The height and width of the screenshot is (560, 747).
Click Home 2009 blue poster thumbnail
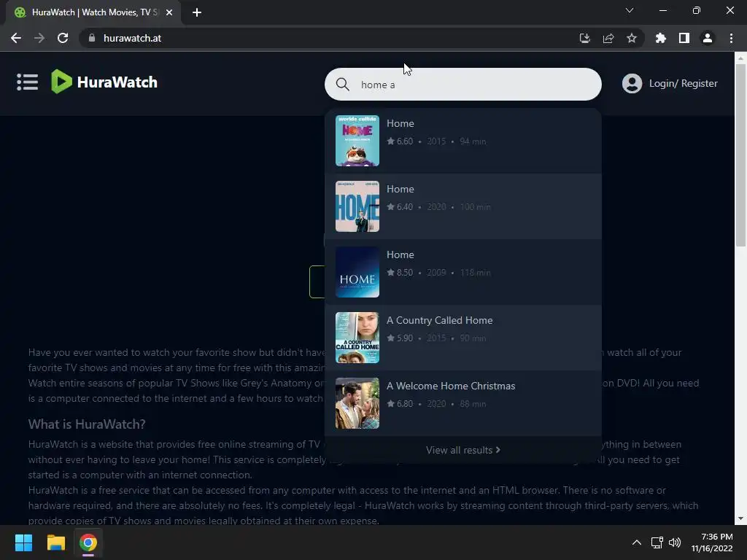pos(357,272)
